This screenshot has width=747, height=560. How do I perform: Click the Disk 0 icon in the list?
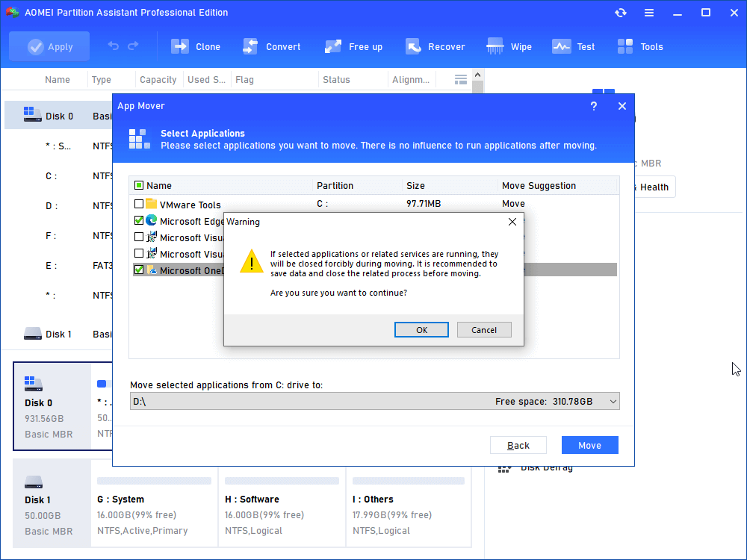coord(32,114)
